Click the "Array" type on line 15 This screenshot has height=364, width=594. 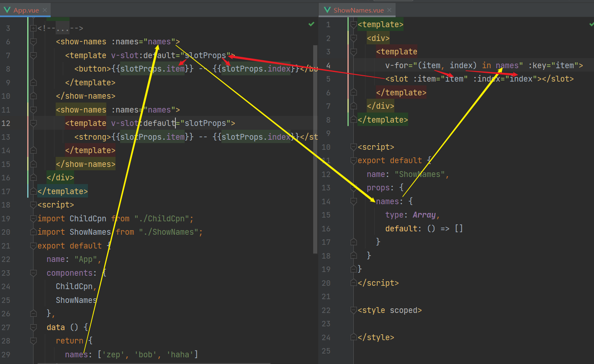424,215
